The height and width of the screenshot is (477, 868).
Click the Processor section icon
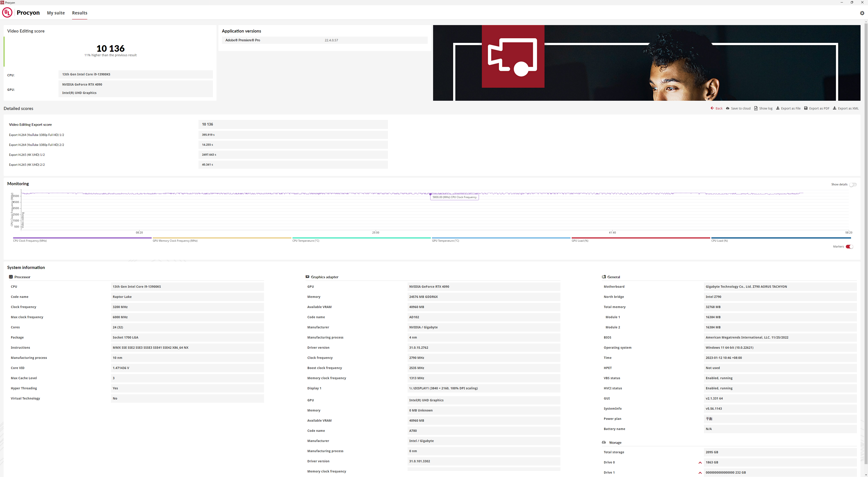coord(11,277)
